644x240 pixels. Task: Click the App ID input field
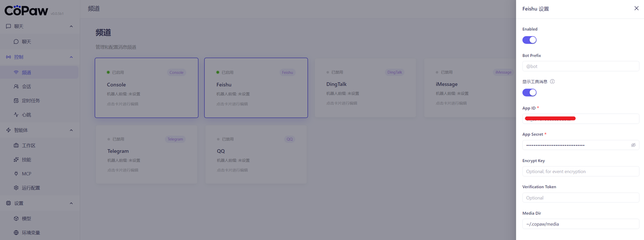(581, 119)
